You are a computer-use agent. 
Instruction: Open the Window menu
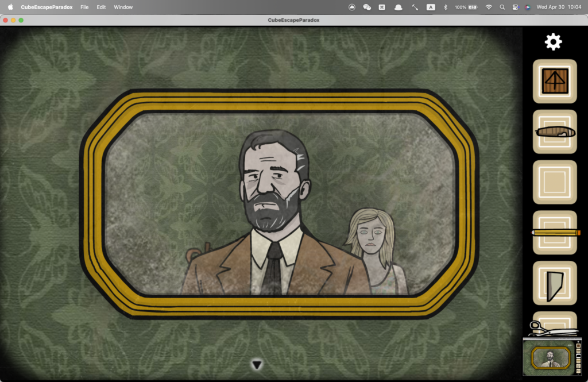point(123,7)
